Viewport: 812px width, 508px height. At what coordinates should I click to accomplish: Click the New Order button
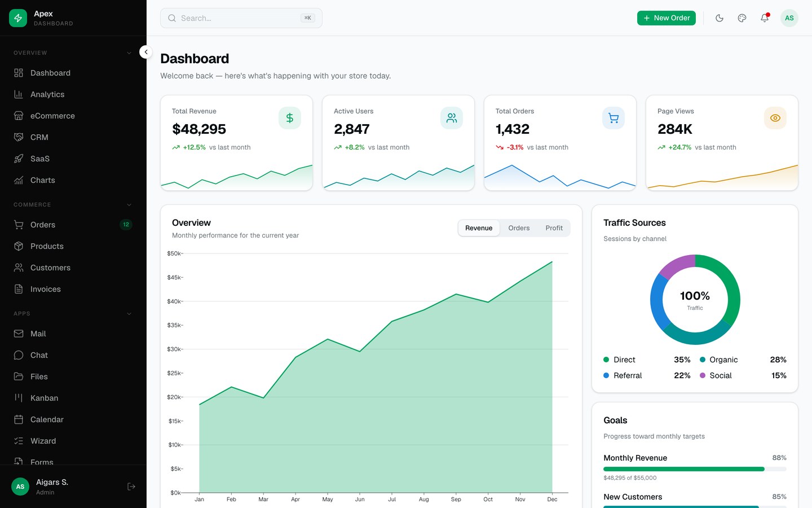(667, 18)
